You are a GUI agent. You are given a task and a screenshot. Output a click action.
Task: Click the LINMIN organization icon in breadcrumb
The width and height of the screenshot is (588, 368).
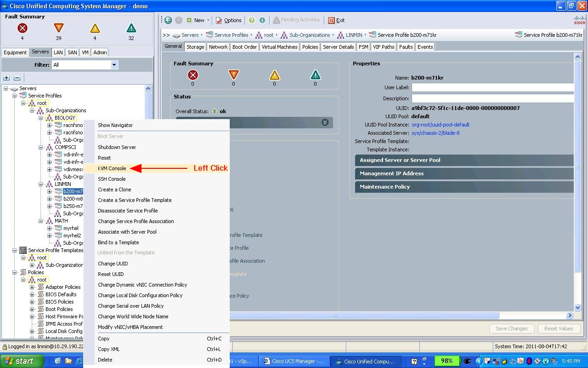point(340,35)
